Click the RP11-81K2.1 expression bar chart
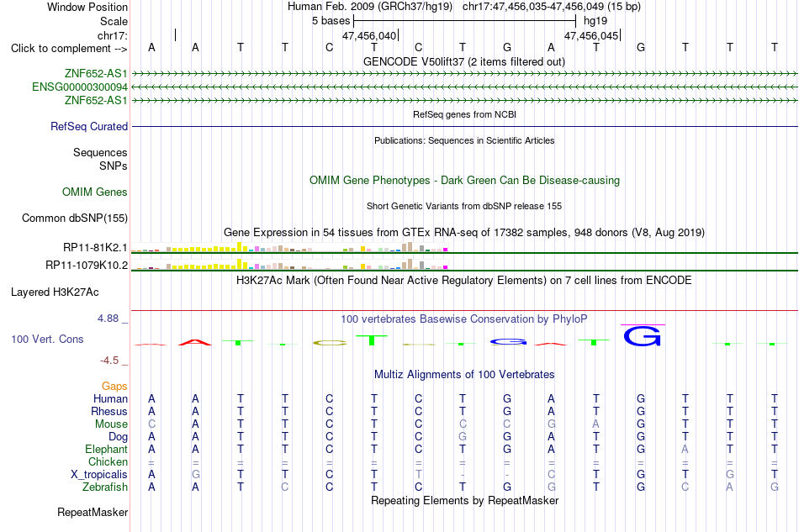799x532 pixels. point(289,247)
